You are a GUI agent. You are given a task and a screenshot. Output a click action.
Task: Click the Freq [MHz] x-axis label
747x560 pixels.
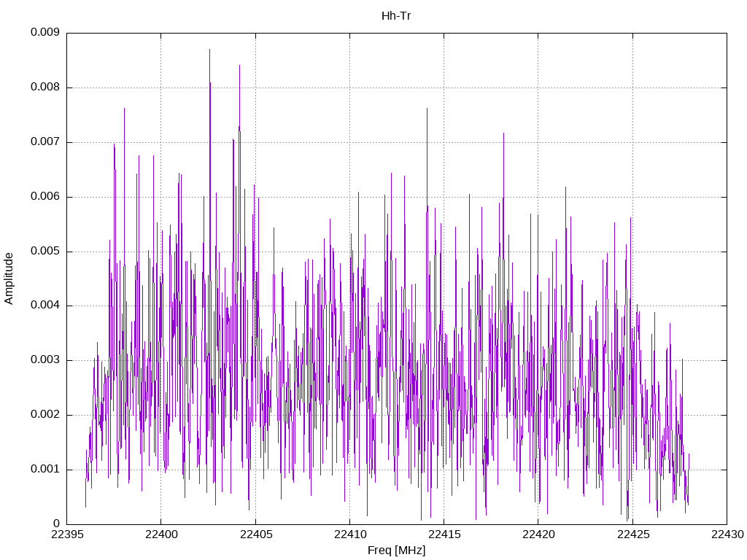click(396, 551)
